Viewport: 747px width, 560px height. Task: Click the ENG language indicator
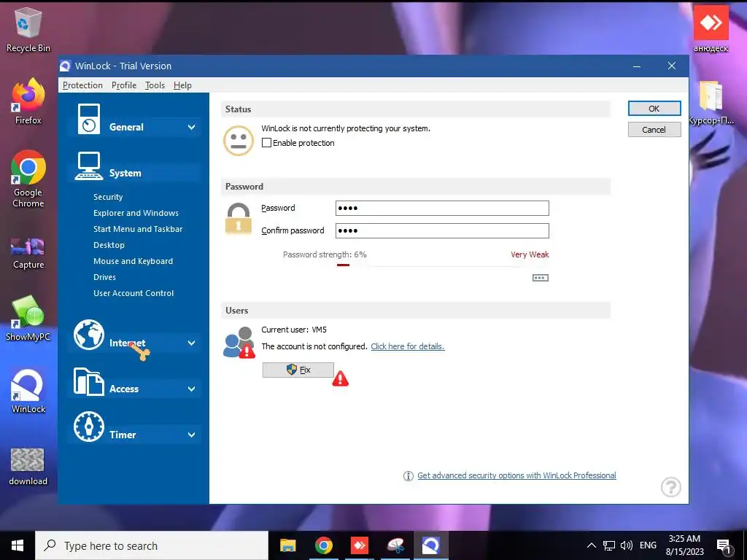click(648, 545)
